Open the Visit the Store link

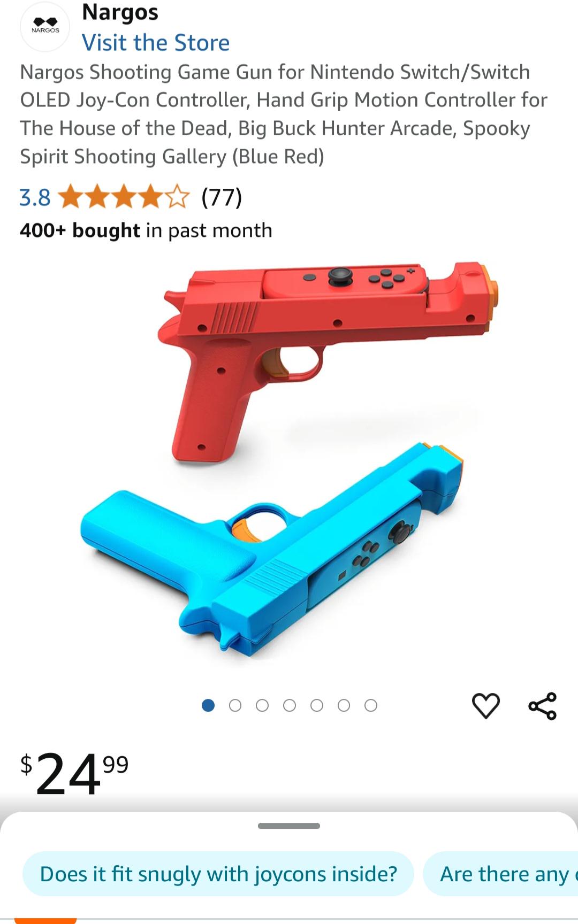tap(156, 43)
